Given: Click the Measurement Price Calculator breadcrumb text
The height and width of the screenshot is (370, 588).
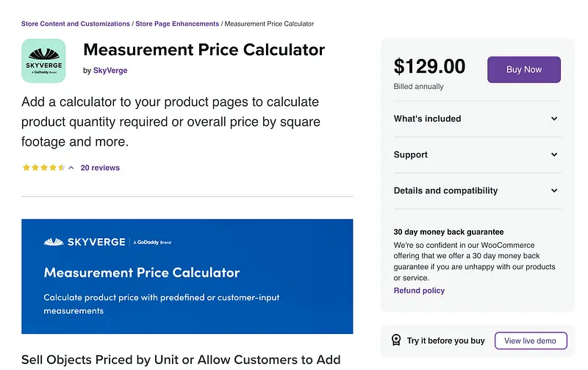Looking at the screenshot, I should pyautogui.click(x=269, y=24).
